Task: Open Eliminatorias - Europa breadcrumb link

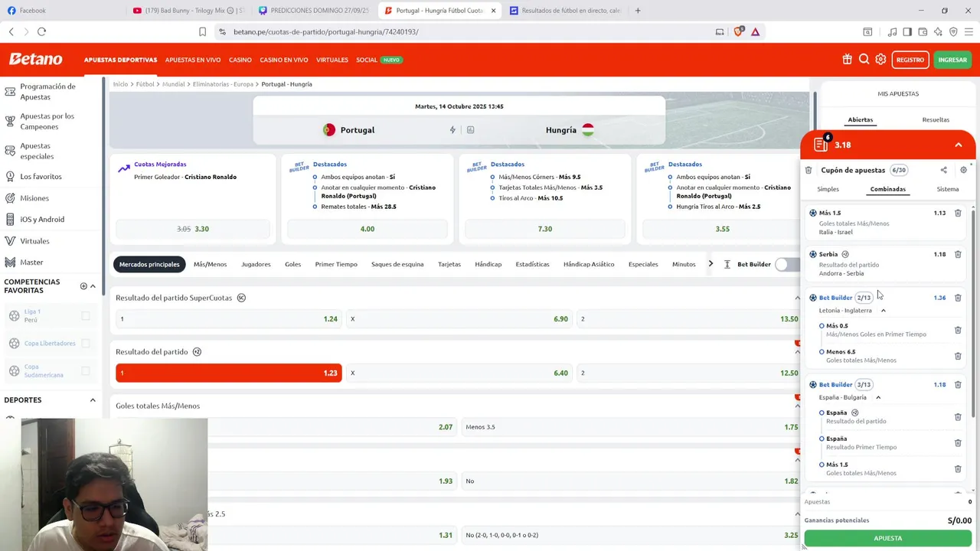Action: click(223, 84)
